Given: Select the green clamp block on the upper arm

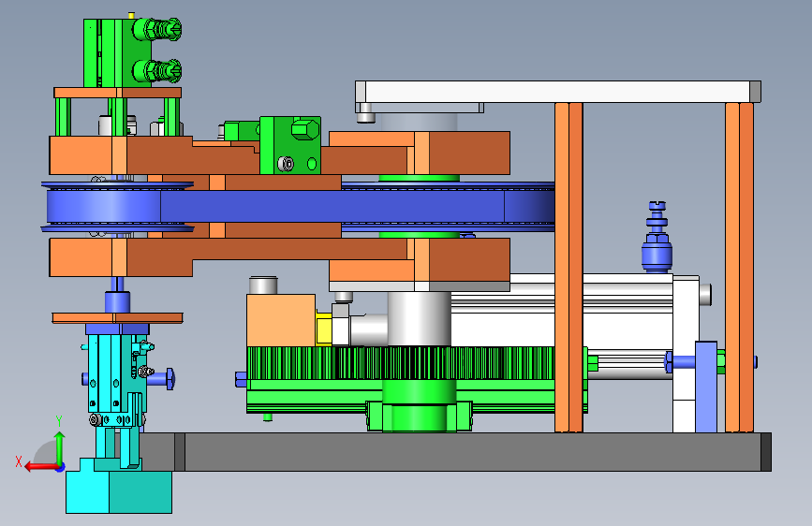Looking at the screenshot, I should 290,145.
